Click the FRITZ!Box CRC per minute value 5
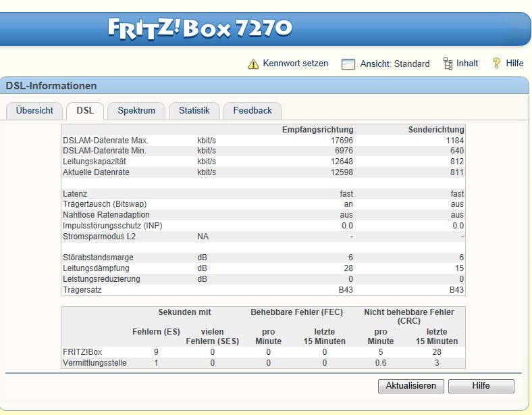Screen dimensions: 532x415 pos(381,352)
